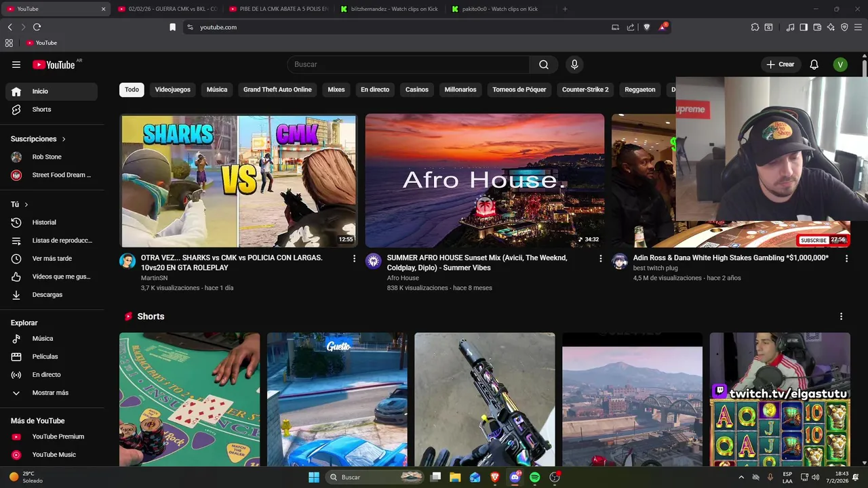Click the search magnifier button
The image size is (868, 488).
point(544,64)
